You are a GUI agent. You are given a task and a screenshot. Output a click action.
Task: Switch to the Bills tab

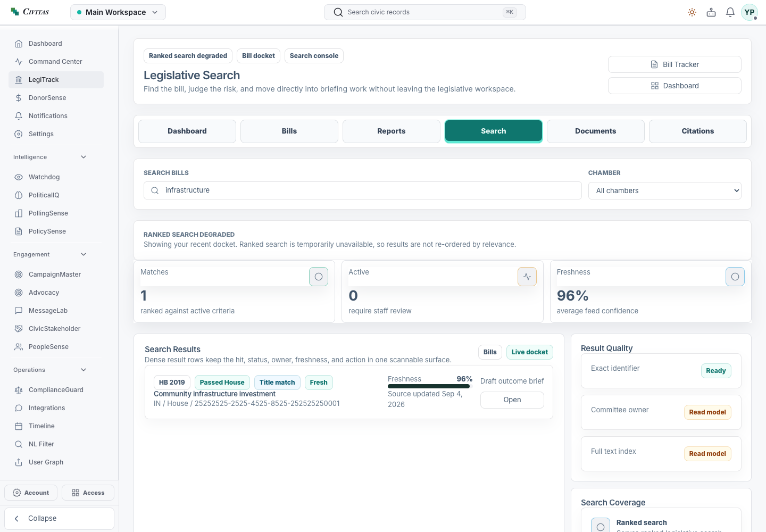(289, 131)
